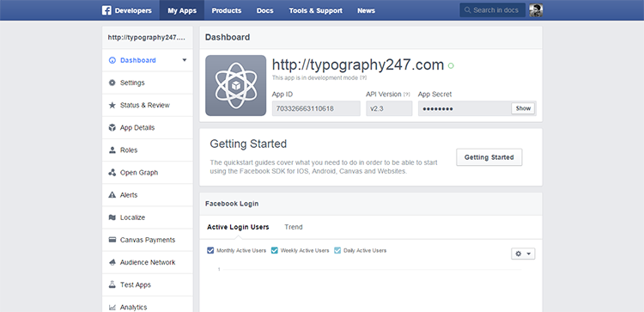
Task: Open Open Graph in sidebar
Action: (x=147, y=173)
